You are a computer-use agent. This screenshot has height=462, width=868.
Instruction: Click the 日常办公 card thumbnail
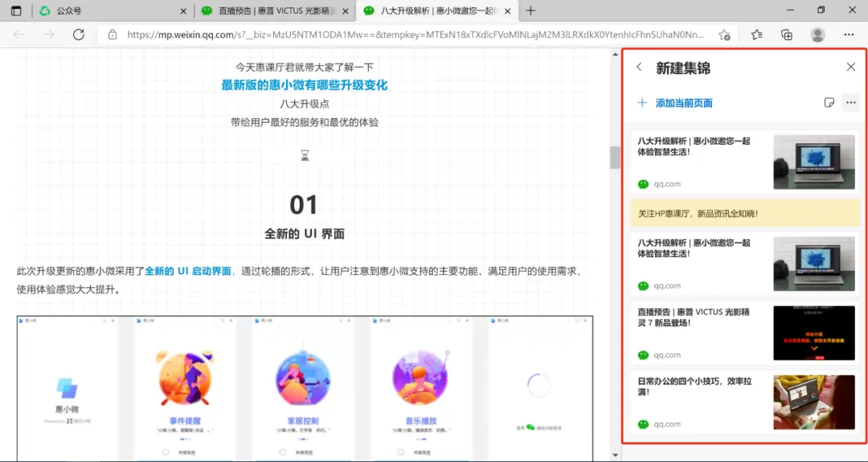click(813, 403)
